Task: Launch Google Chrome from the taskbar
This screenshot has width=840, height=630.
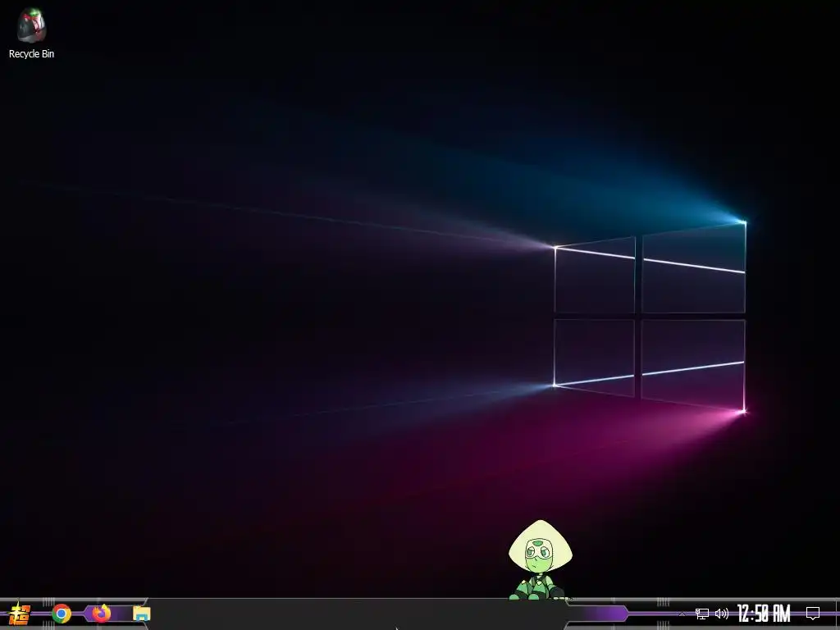Action: pyautogui.click(x=62, y=614)
